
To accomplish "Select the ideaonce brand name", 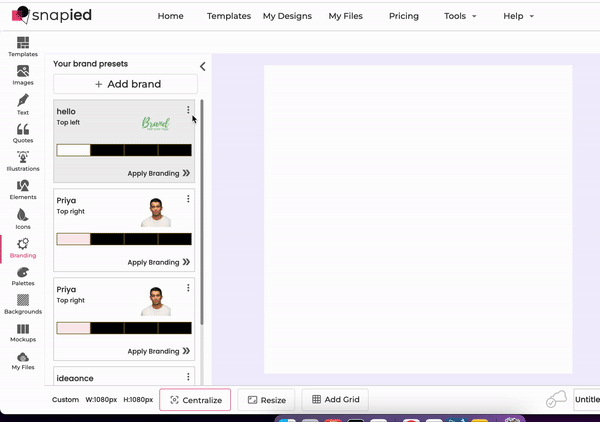I will pyautogui.click(x=75, y=378).
